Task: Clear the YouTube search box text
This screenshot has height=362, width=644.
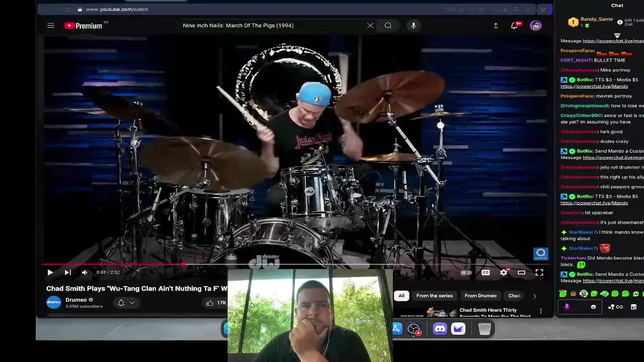Action: pos(370,26)
